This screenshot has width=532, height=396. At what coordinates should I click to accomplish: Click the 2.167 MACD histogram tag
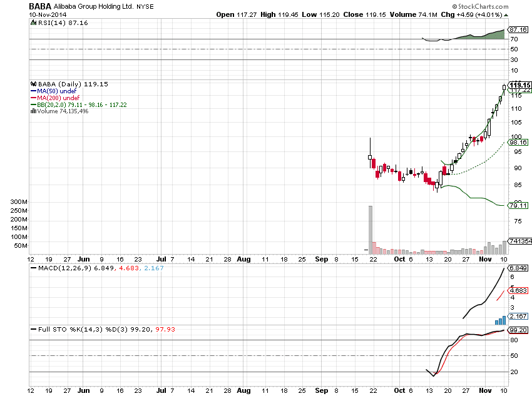coord(518,317)
